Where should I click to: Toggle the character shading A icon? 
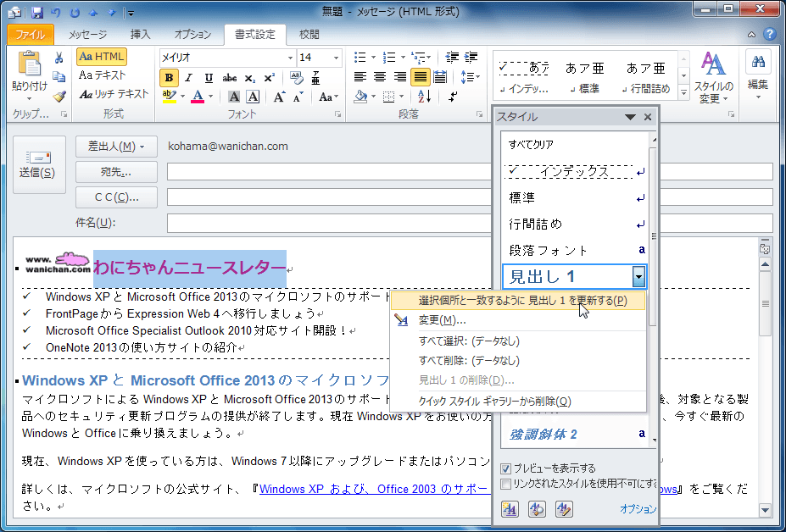pyautogui.click(x=233, y=97)
